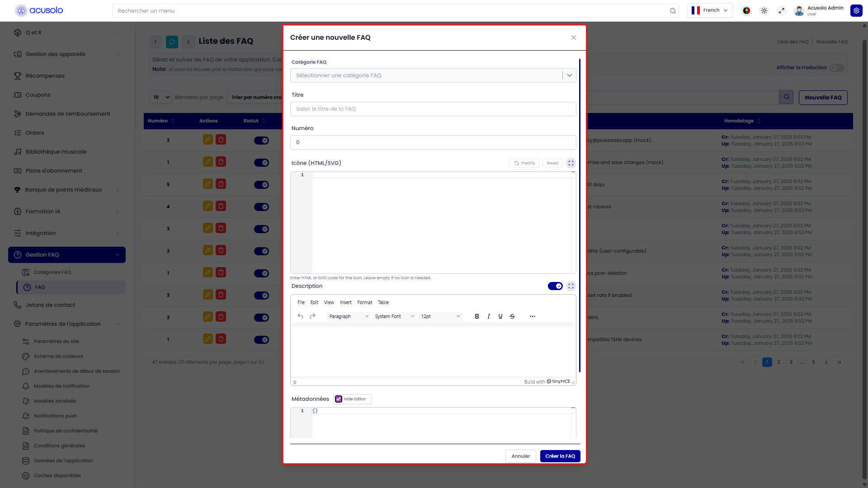Go to page 2 in pagination
Viewport: 868px width, 488px height.
(778, 362)
